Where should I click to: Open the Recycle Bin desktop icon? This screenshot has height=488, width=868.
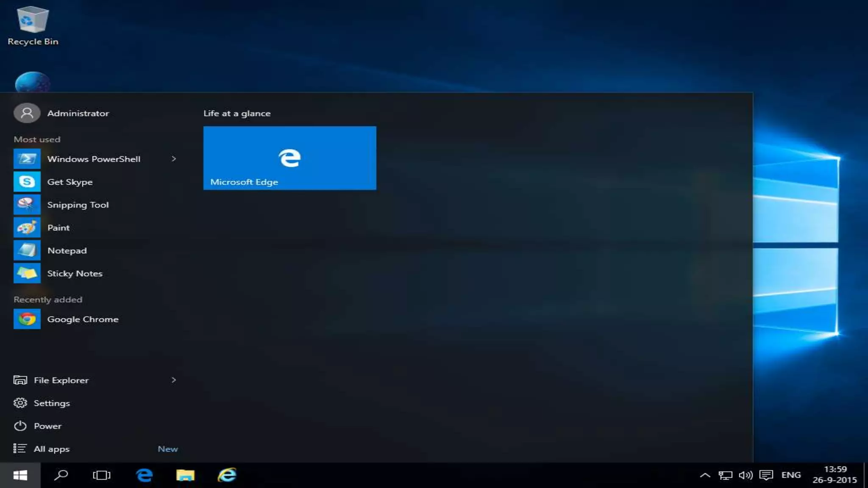tap(33, 25)
